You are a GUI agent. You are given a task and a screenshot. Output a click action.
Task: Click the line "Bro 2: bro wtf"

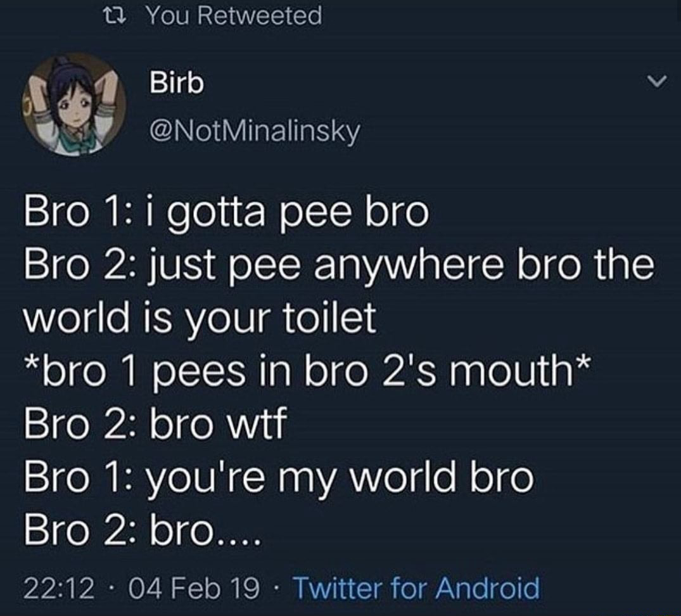(155, 425)
